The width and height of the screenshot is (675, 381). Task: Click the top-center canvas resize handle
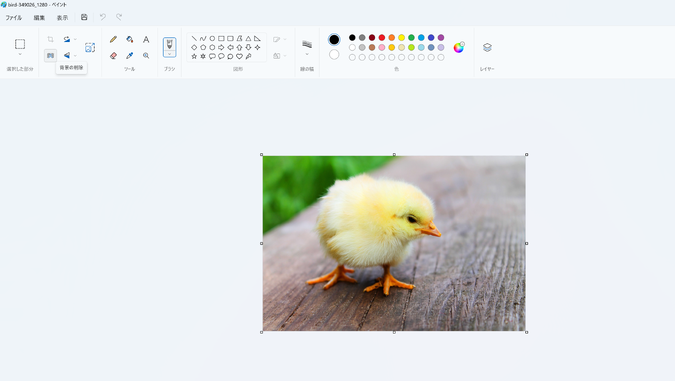pos(394,155)
